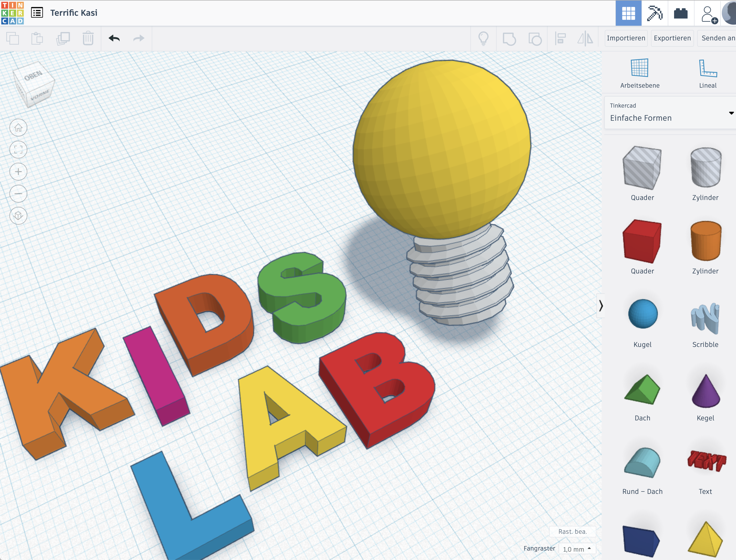The width and height of the screenshot is (736, 560).
Task: Click the home view icon
Action: click(x=18, y=128)
